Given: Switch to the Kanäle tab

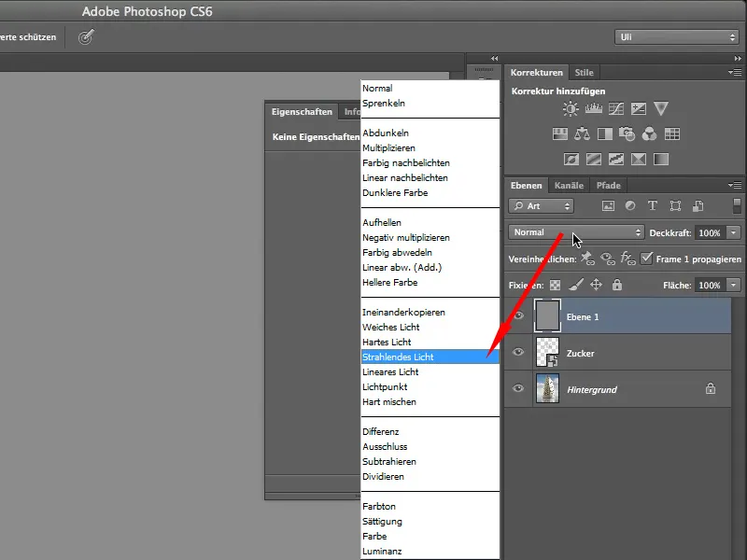Looking at the screenshot, I should [x=569, y=185].
